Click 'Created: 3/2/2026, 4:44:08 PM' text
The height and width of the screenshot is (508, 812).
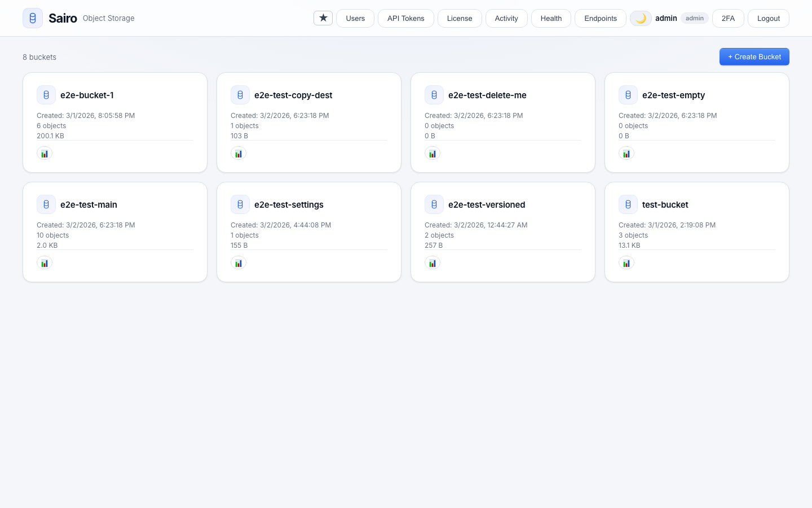[281, 225]
